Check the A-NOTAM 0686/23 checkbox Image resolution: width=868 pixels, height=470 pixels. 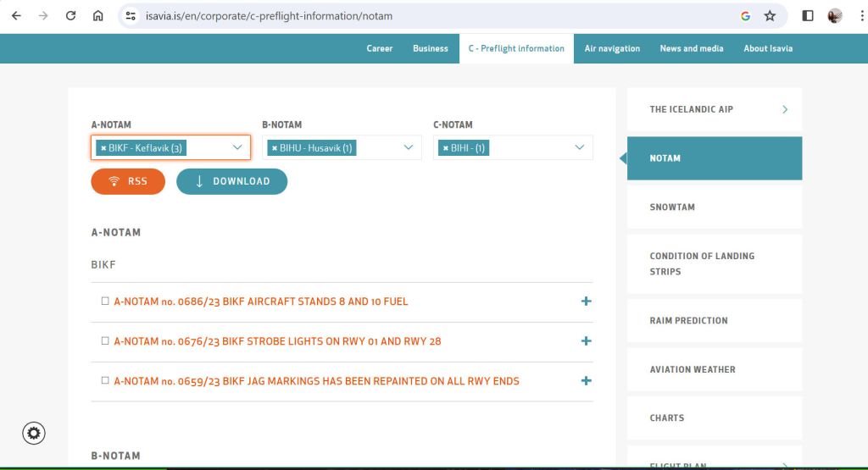click(105, 301)
